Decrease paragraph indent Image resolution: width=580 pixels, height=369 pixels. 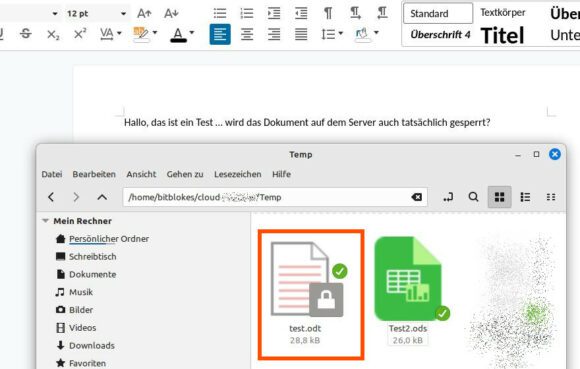tap(301, 13)
